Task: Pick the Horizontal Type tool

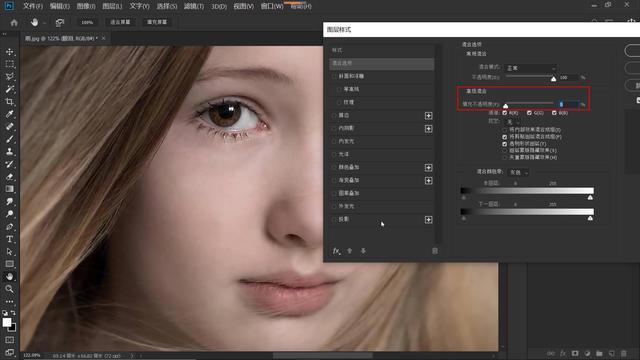Action: click(x=9, y=239)
